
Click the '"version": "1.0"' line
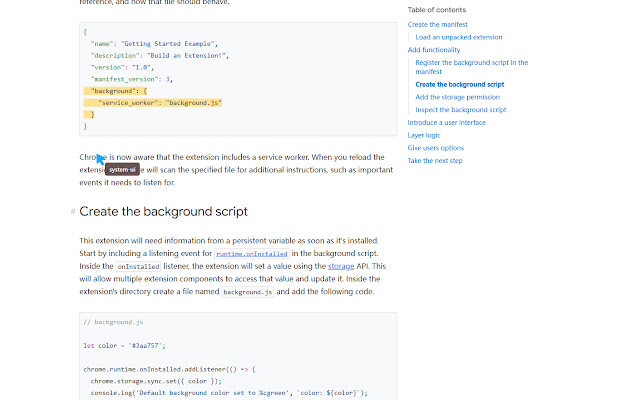pyautogui.click(x=122, y=67)
